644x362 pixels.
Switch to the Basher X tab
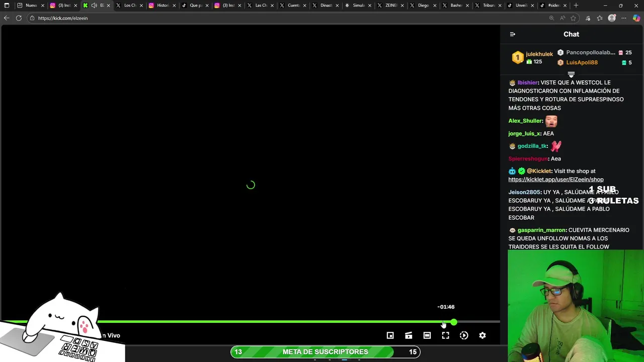tap(456, 6)
